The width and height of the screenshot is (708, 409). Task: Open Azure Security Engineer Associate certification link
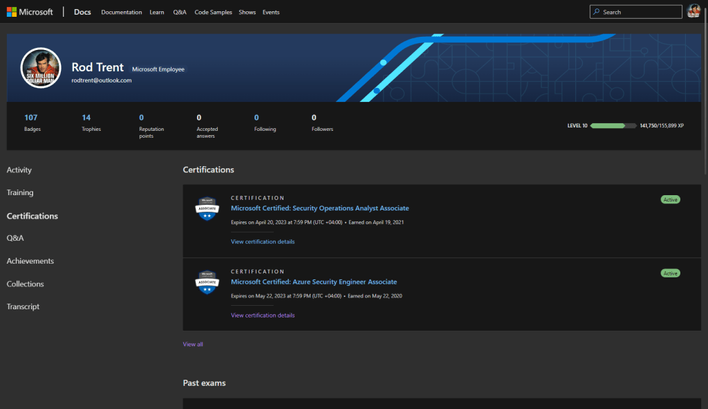click(x=314, y=282)
